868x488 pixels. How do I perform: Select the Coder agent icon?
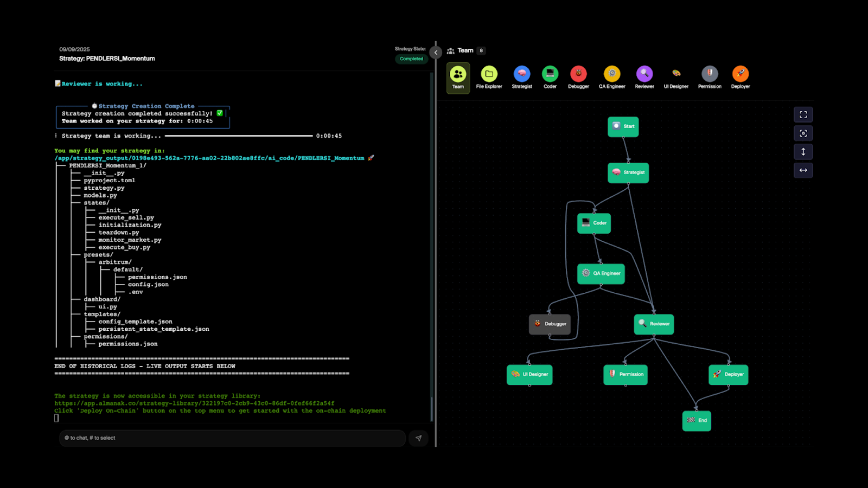[x=550, y=74]
